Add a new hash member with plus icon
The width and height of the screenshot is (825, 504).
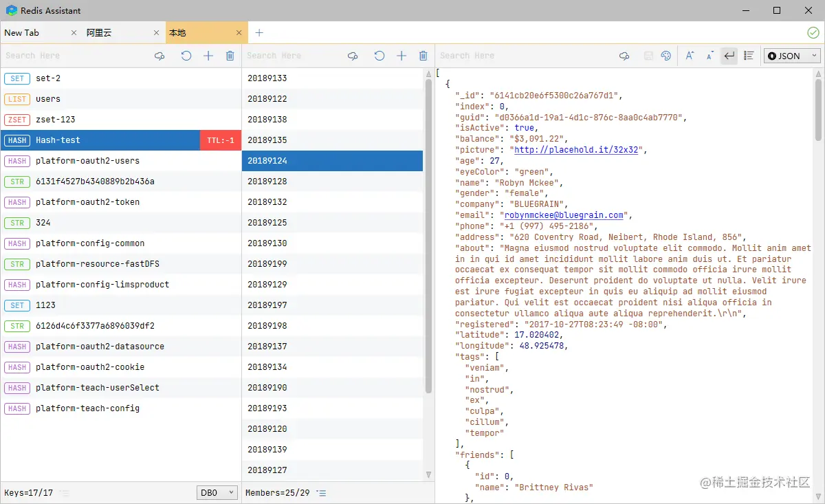[401, 56]
